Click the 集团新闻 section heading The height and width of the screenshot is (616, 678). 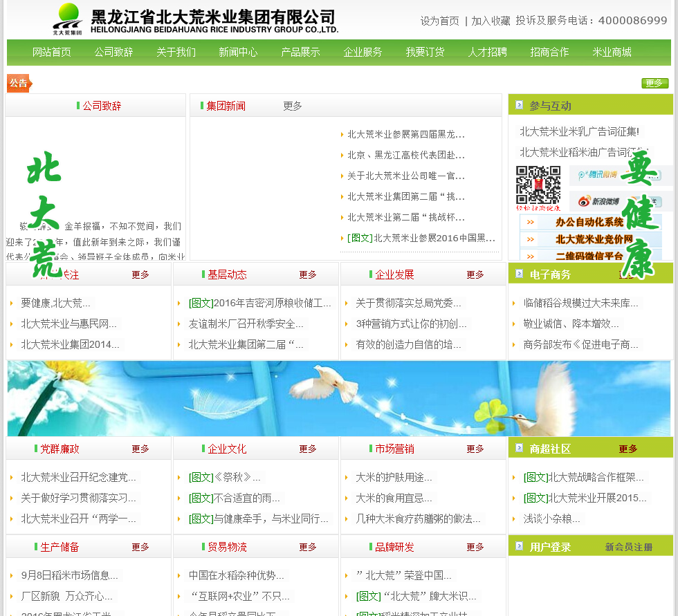(226, 106)
